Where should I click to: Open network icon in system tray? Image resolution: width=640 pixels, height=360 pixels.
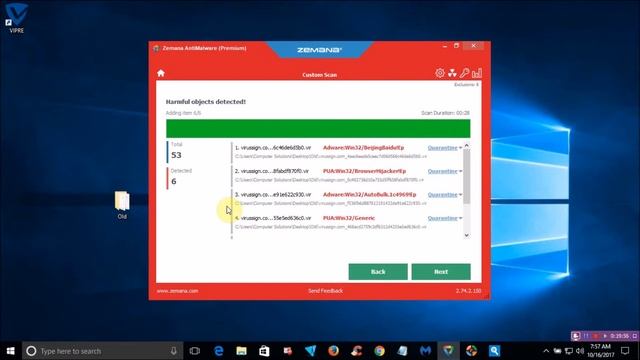(569, 351)
